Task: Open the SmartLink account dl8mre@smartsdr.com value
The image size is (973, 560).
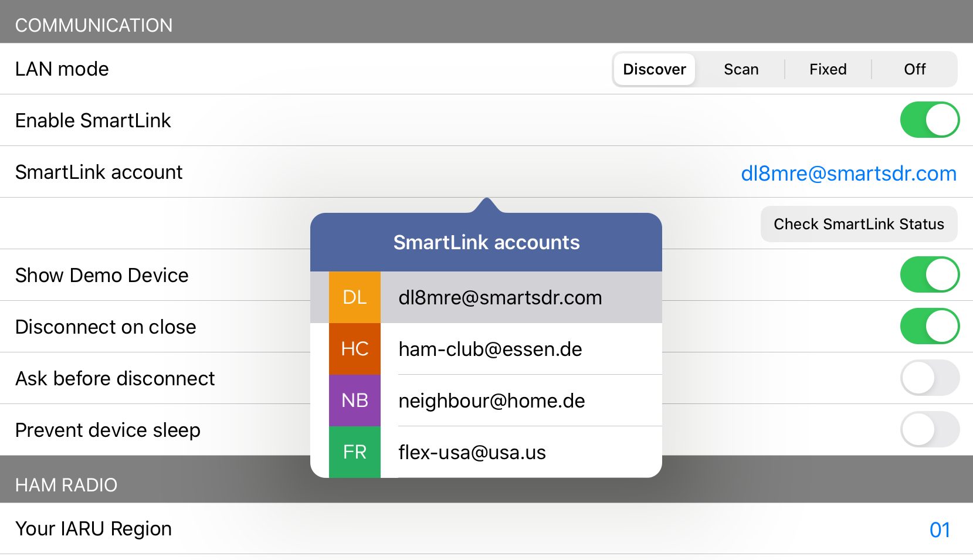Action: point(849,173)
